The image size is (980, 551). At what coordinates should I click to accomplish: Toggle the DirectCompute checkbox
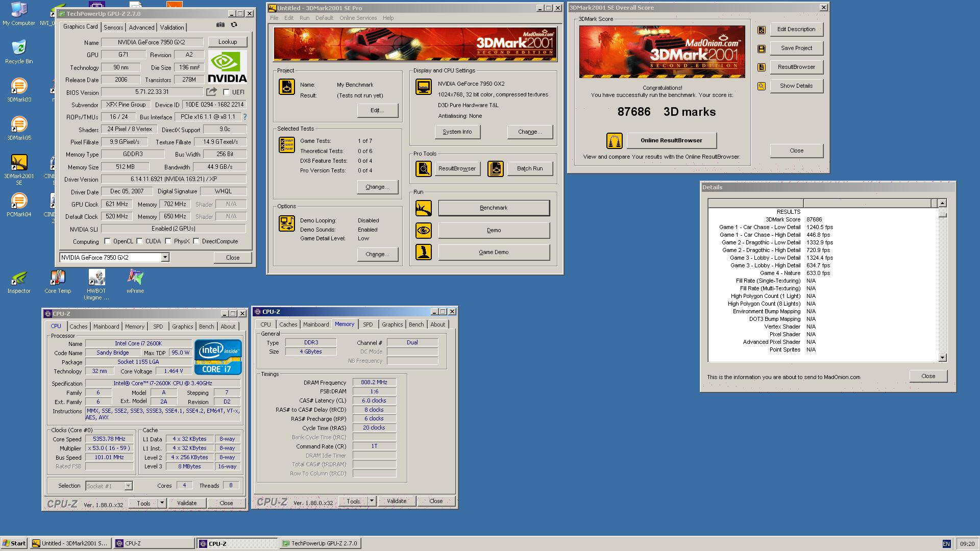196,241
